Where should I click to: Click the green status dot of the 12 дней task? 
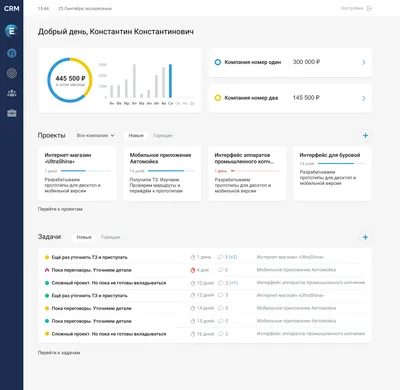(x=47, y=296)
